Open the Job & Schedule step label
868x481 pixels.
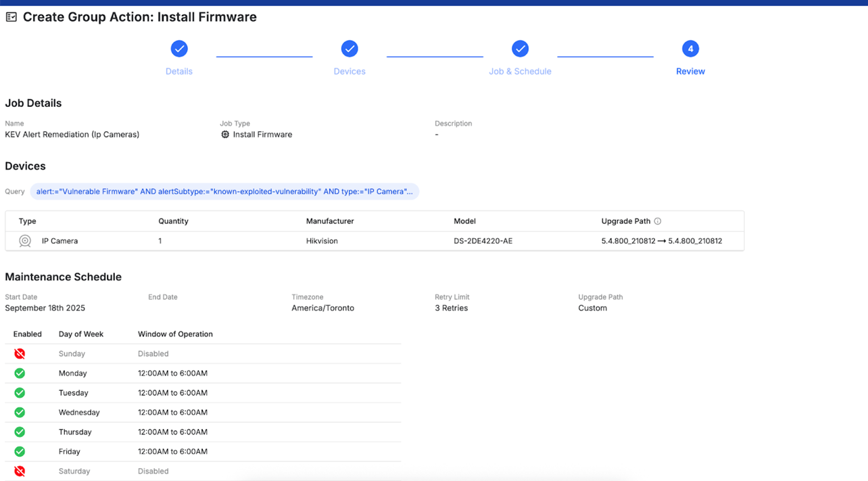pyautogui.click(x=520, y=71)
